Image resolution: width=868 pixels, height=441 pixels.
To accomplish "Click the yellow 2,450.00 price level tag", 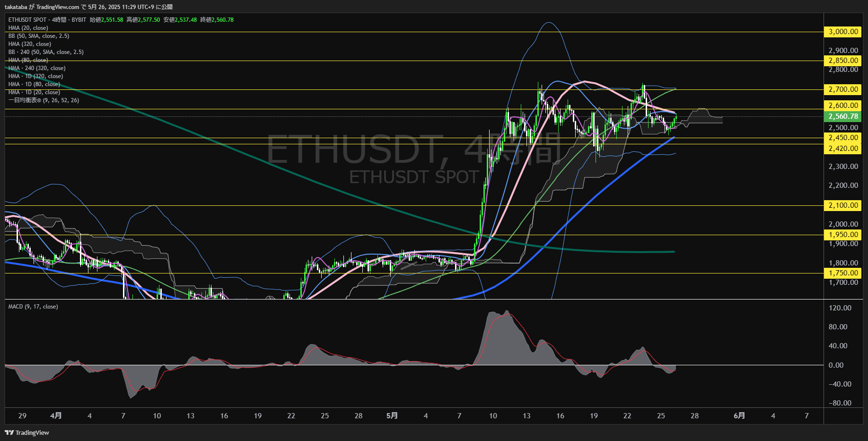I will coord(843,138).
